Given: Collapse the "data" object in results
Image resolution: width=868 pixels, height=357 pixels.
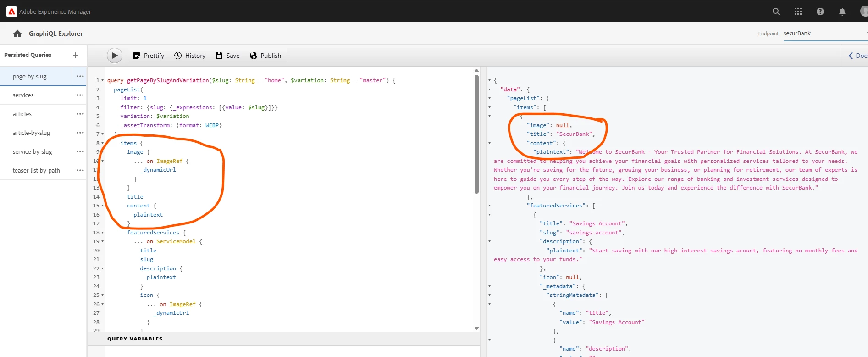Looking at the screenshot, I should point(490,89).
